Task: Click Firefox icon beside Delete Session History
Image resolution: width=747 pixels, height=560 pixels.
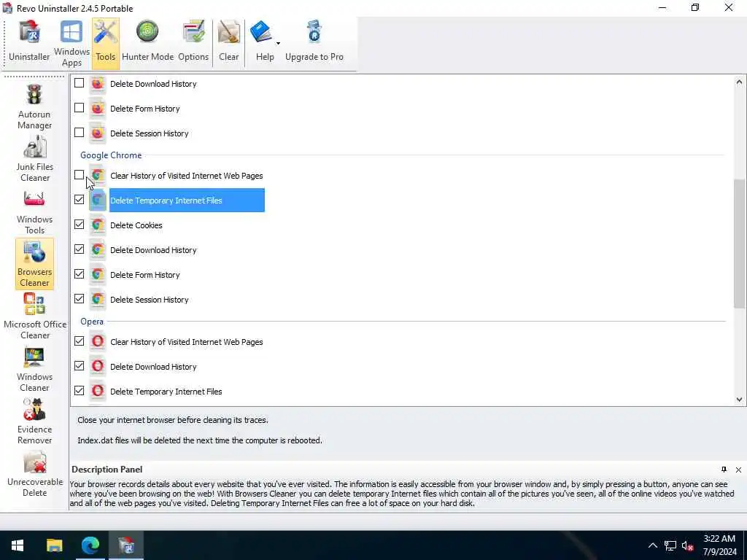Action: [98, 133]
